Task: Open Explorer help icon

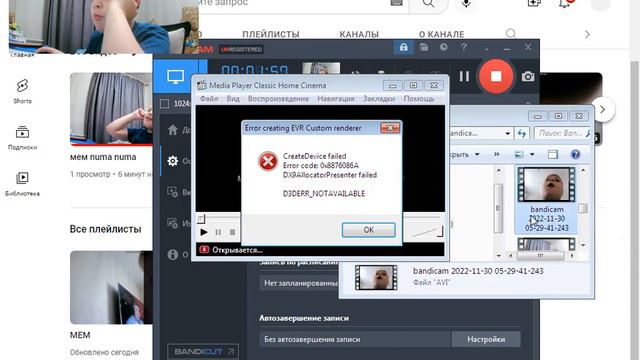Action: pyautogui.click(x=575, y=154)
